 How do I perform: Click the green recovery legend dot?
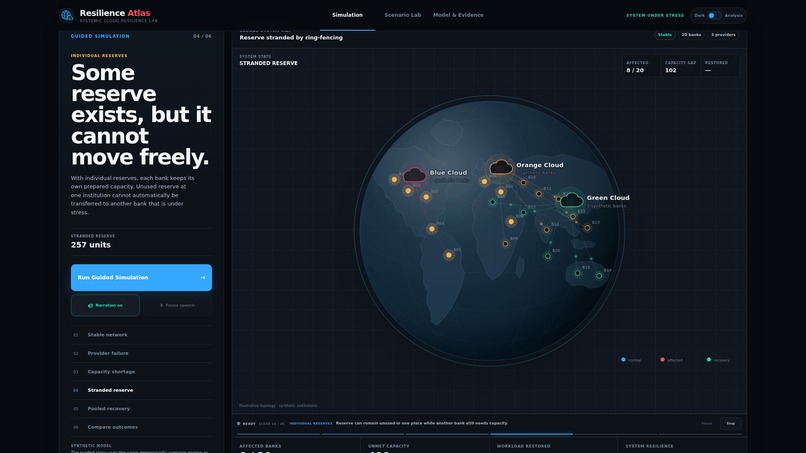[x=709, y=360]
